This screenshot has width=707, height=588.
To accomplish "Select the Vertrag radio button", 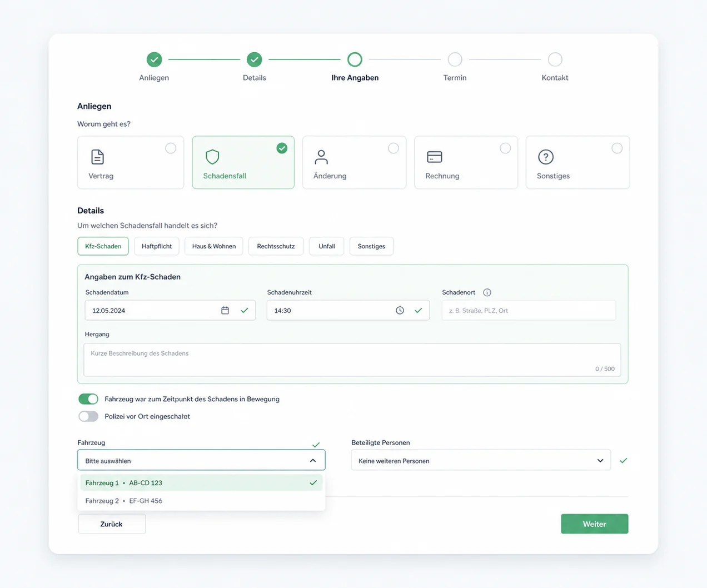I will click(x=171, y=148).
